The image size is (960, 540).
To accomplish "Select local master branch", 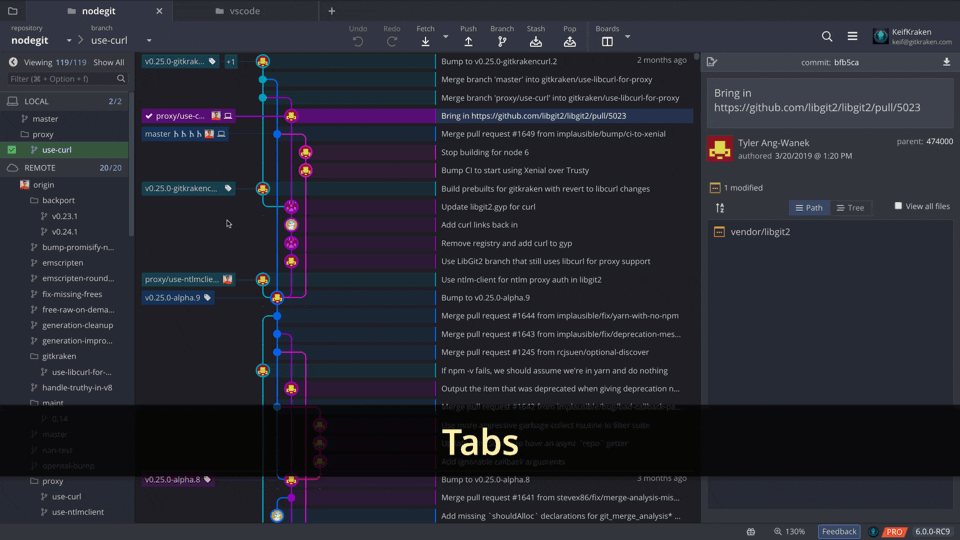I will click(45, 119).
